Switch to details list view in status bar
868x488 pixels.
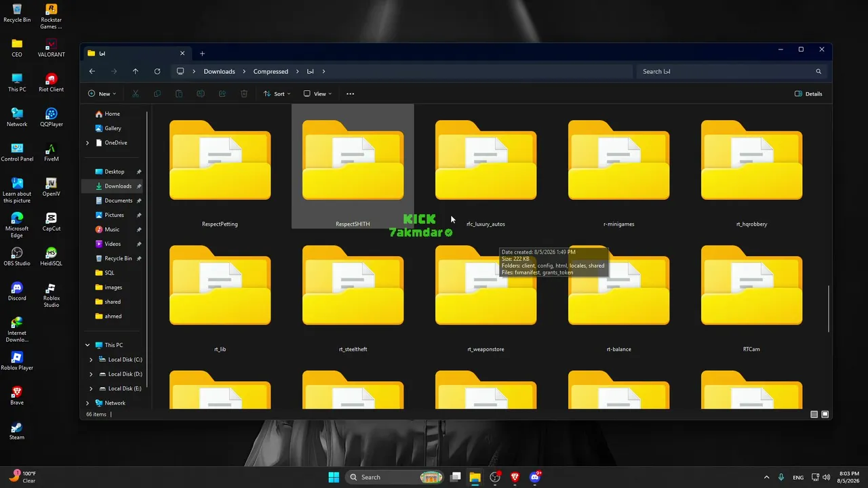click(x=814, y=414)
